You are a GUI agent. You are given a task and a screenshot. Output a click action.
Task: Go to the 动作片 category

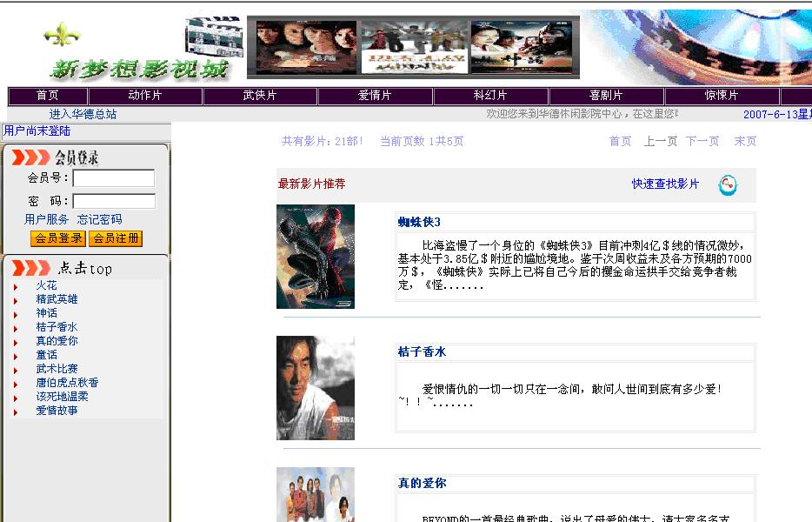click(x=145, y=96)
